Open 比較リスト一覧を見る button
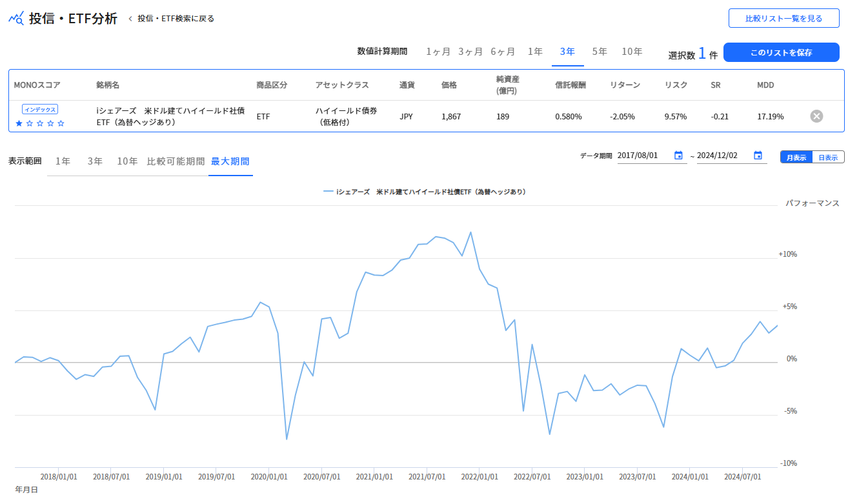This screenshot has width=848, height=504. [x=783, y=18]
